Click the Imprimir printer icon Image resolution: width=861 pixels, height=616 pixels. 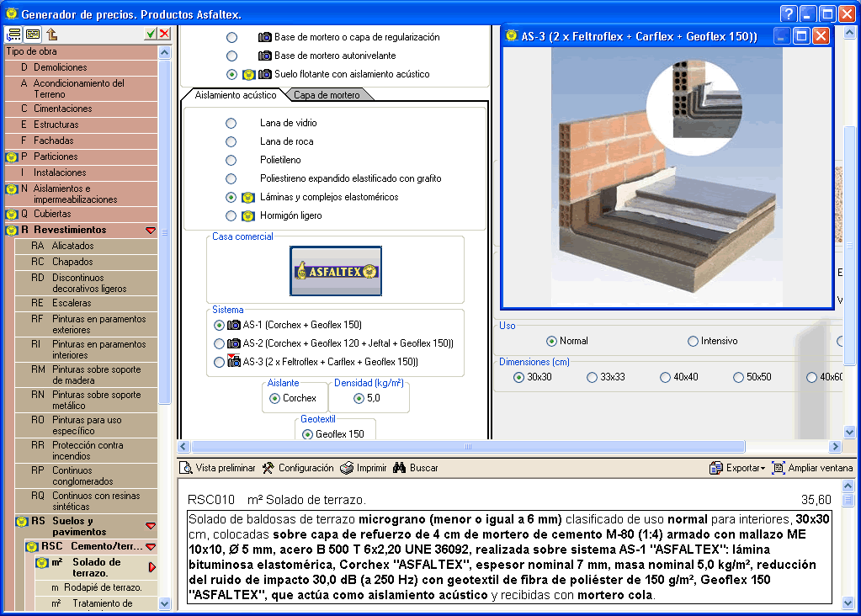tap(347, 468)
